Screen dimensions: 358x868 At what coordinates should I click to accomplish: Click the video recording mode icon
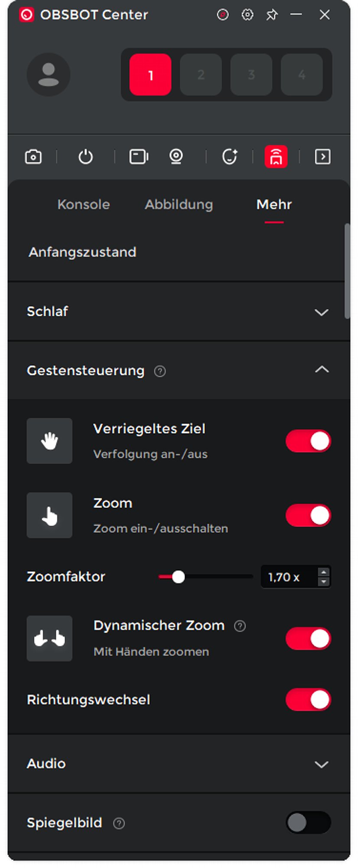pos(139,157)
